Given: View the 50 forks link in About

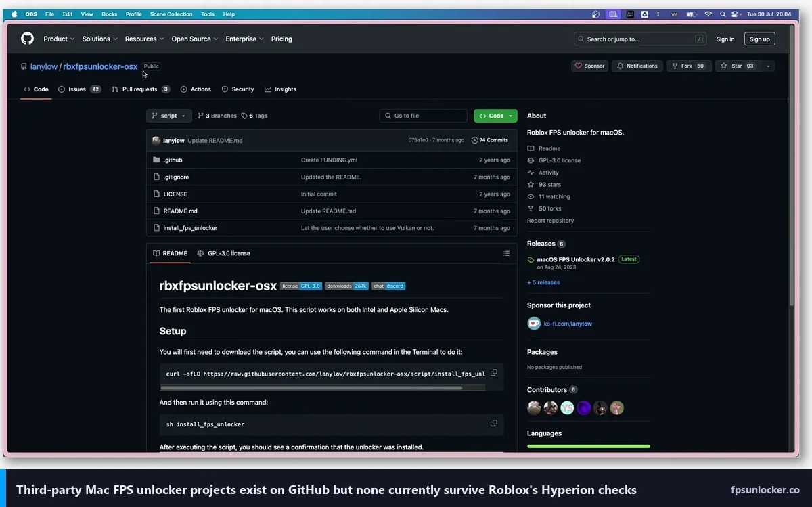Looking at the screenshot, I should click(x=544, y=208).
